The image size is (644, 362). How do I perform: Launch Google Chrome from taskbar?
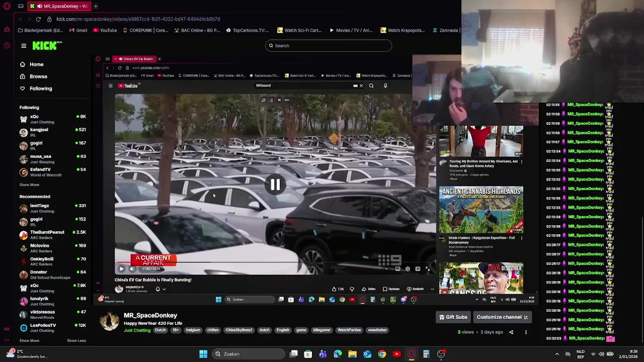pyautogui.click(x=382, y=354)
